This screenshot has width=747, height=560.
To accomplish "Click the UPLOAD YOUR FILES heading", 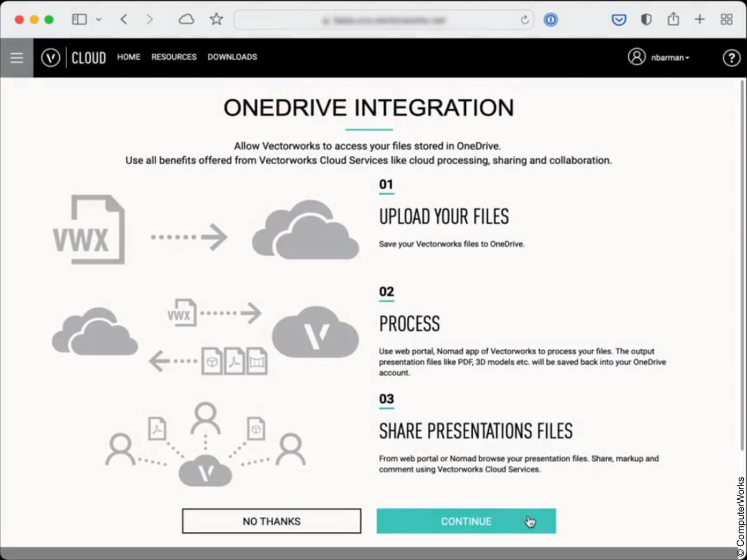I will click(x=444, y=217).
